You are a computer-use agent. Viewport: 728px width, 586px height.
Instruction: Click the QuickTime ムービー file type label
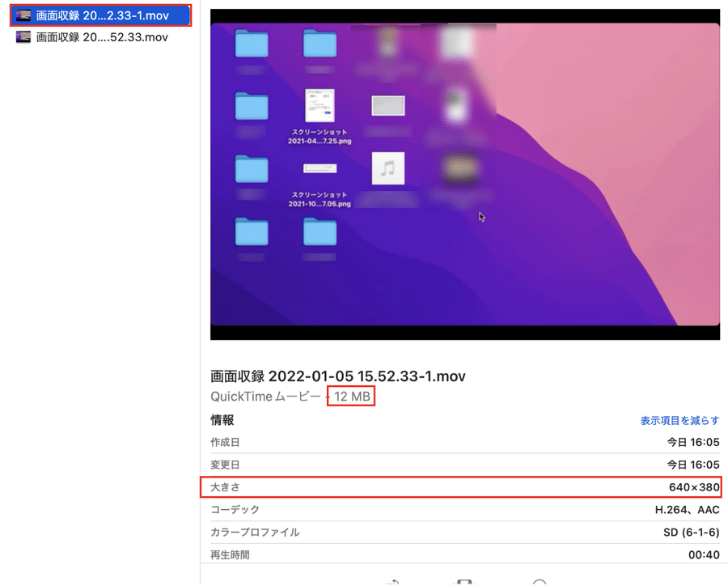click(x=265, y=397)
